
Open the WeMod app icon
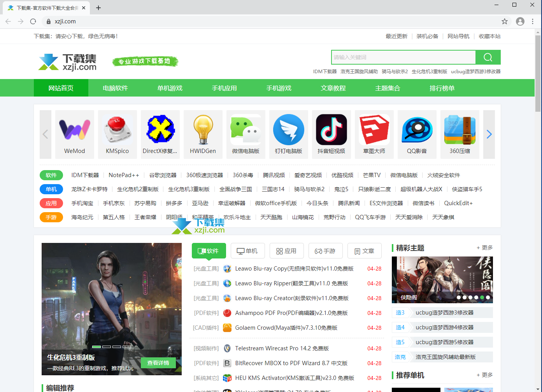pos(74,130)
